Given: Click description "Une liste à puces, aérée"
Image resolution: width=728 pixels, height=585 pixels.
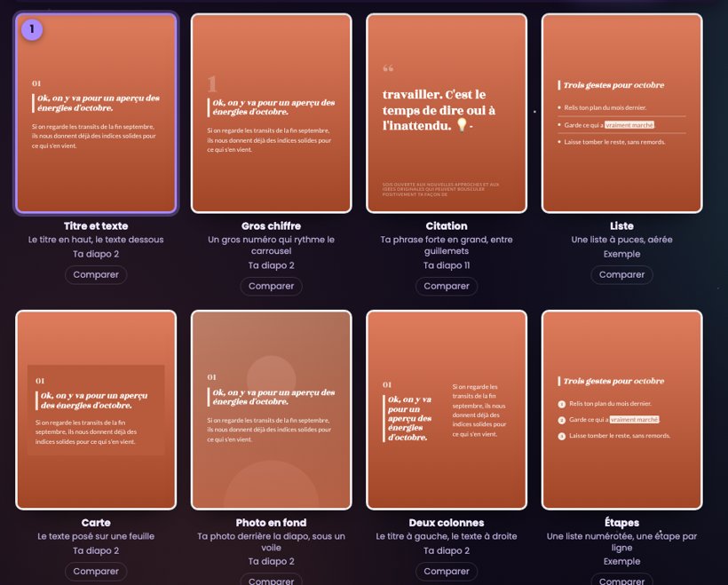Looking at the screenshot, I should point(621,240).
